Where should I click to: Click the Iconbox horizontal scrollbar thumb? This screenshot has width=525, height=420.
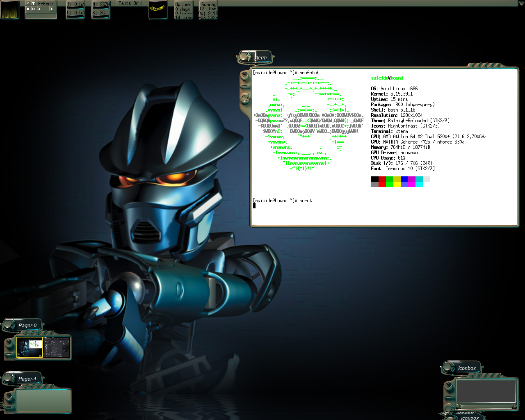point(486,406)
